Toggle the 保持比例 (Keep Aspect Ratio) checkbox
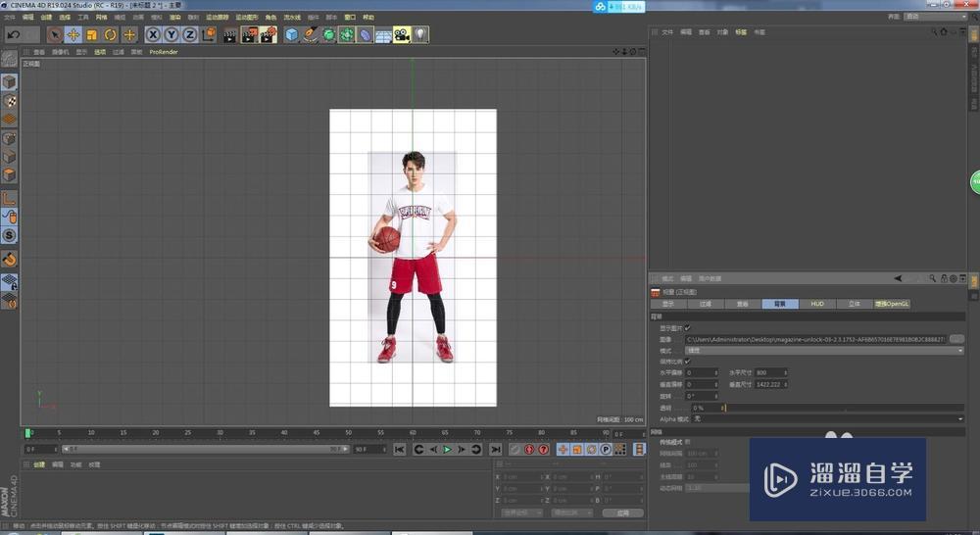 688,362
